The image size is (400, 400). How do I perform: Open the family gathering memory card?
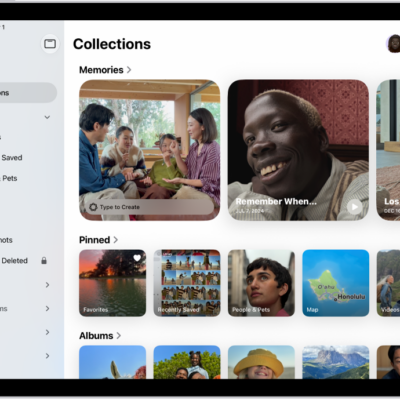(149, 150)
